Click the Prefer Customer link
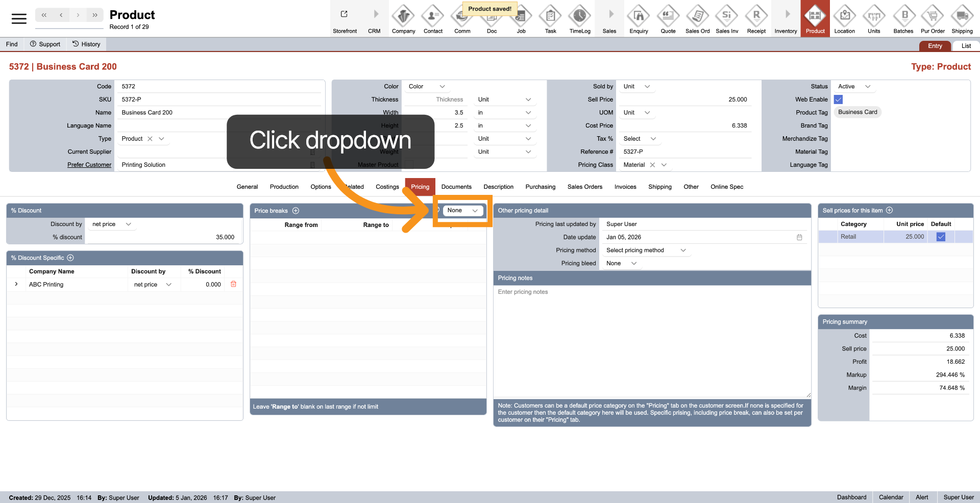980x503 pixels. click(x=89, y=165)
